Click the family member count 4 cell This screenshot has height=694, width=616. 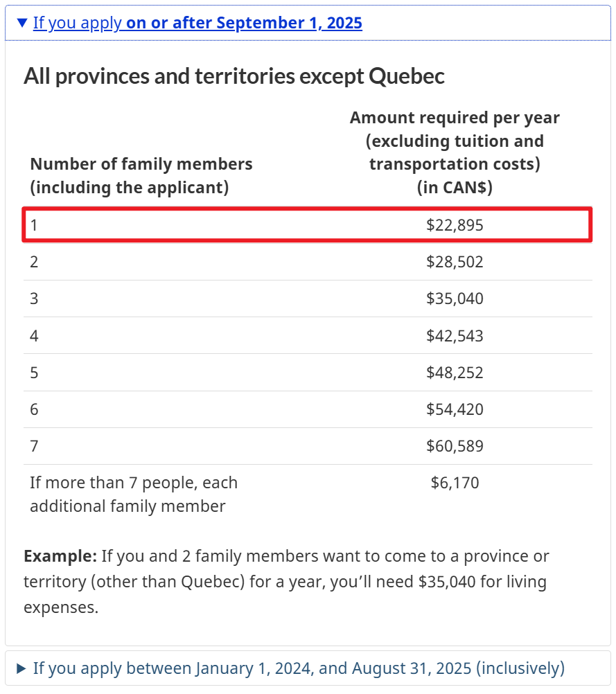[x=34, y=336]
